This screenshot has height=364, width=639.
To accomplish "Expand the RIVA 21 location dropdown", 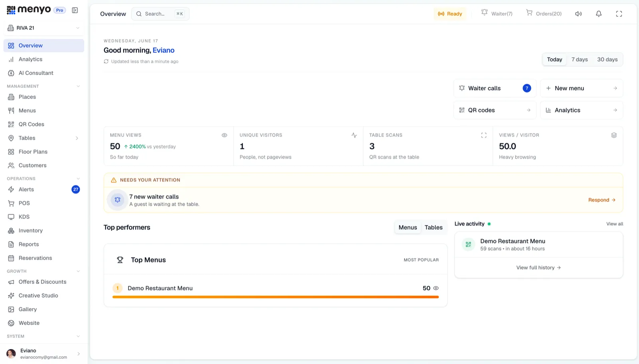I will coord(44,28).
